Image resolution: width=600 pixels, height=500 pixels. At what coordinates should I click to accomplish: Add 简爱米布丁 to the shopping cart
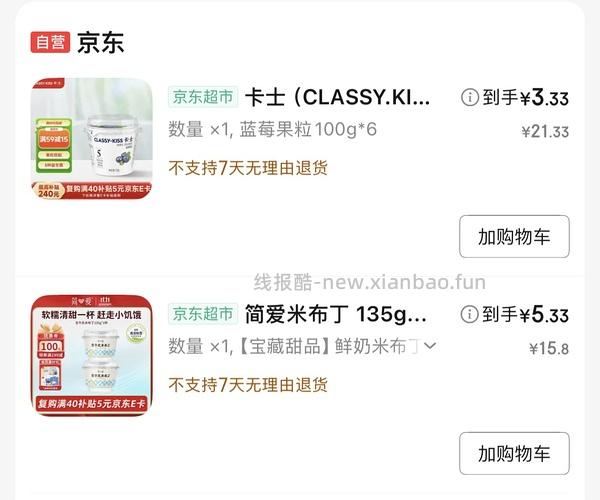[514, 453]
